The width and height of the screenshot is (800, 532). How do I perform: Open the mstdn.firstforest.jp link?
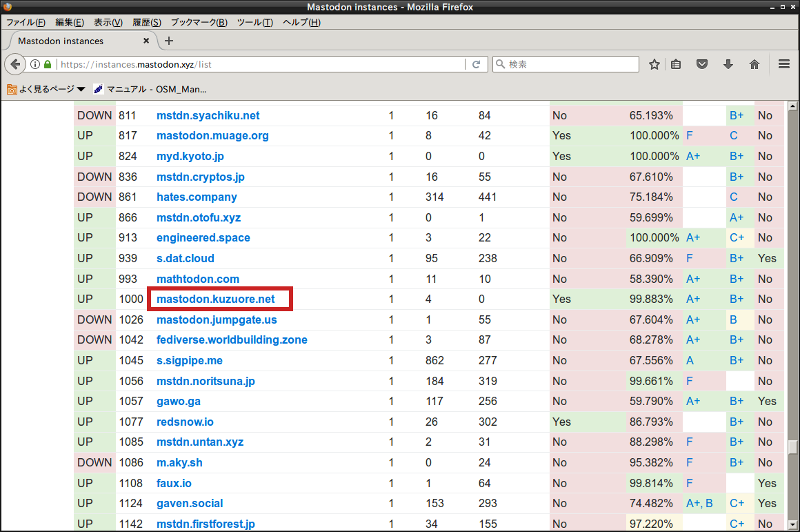(206, 524)
